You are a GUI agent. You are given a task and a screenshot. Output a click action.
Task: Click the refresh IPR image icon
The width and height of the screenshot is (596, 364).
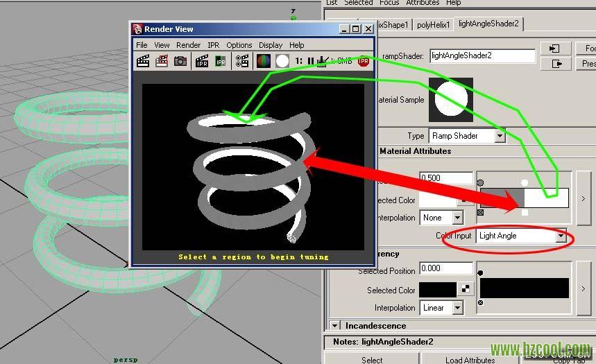click(x=221, y=61)
